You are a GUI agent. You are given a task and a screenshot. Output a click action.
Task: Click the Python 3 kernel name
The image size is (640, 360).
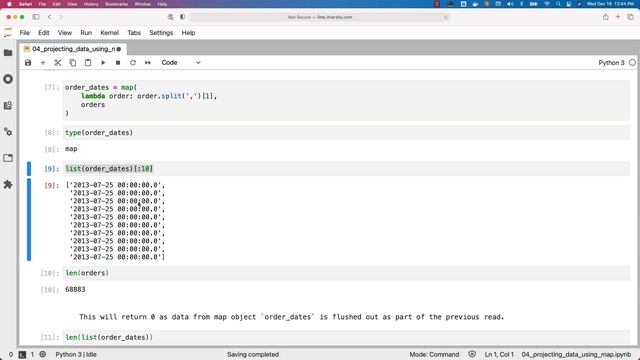pos(611,62)
